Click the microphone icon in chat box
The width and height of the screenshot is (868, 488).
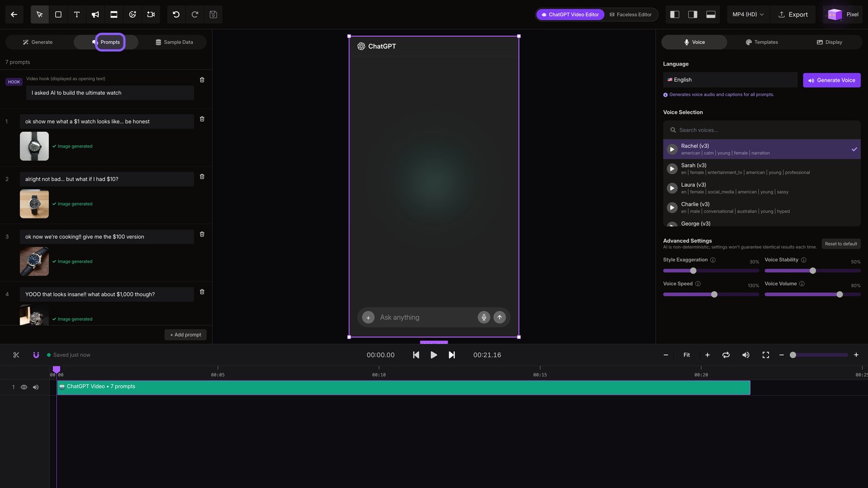[x=484, y=317]
